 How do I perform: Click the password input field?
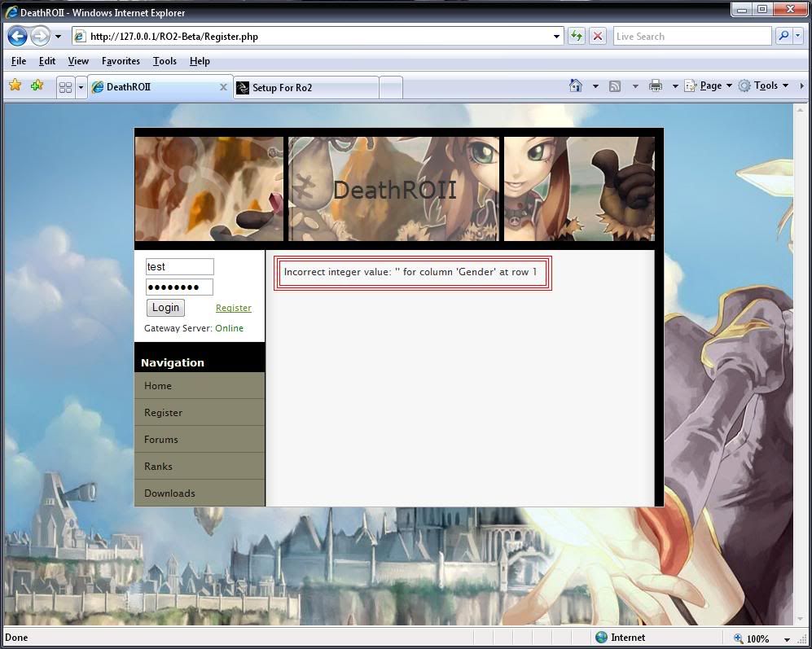pos(178,287)
